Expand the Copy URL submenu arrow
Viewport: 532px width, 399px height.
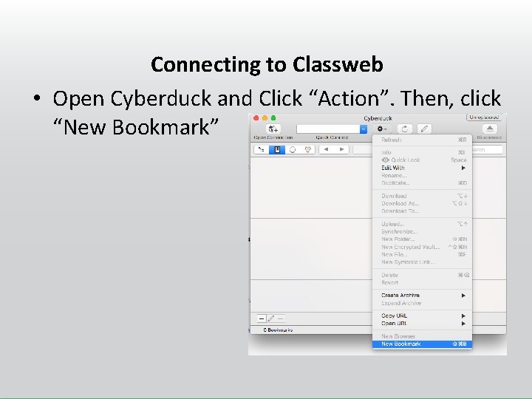[463, 316]
